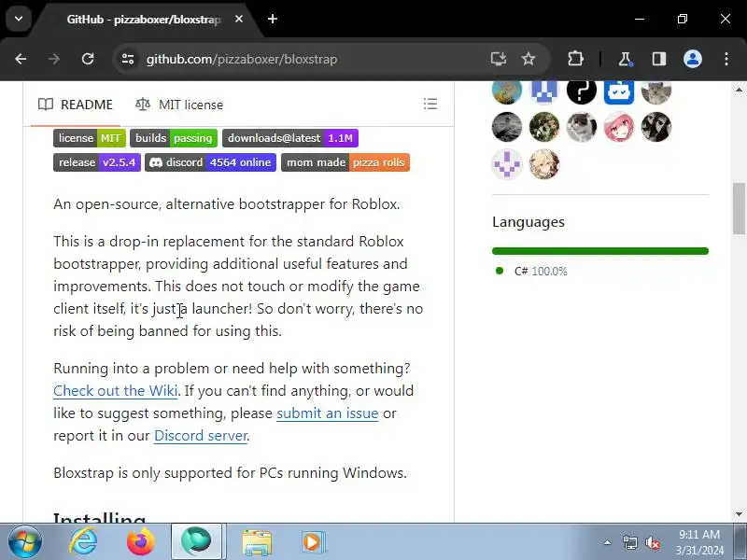This screenshot has height=560, width=747.
Task: Click the first mosaic contributor avatar in top row
Action: [507, 91]
